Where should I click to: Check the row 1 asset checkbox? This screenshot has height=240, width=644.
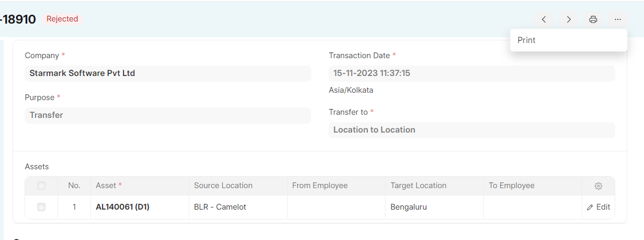click(x=41, y=207)
